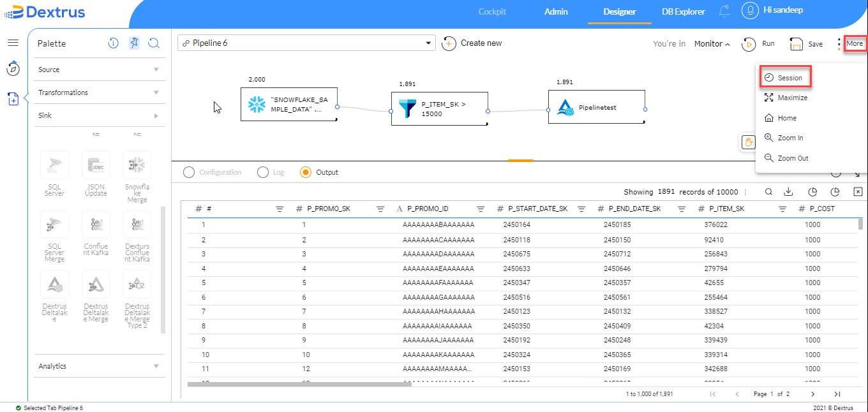
Task: Choose Zoom In from the More menu
Action: [783, 138]
